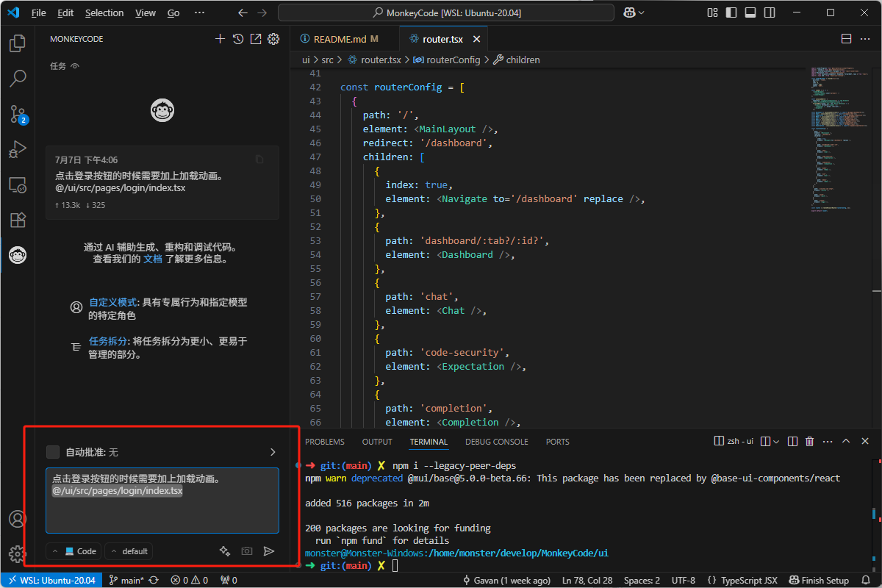Open the Extensions view

[x=18, y=220]
